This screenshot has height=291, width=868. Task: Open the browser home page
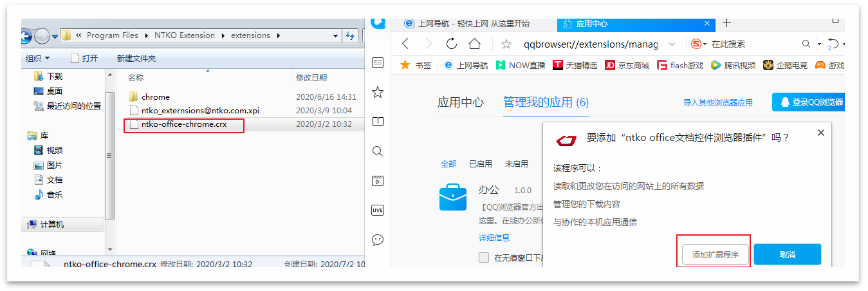tap(475, 44)
